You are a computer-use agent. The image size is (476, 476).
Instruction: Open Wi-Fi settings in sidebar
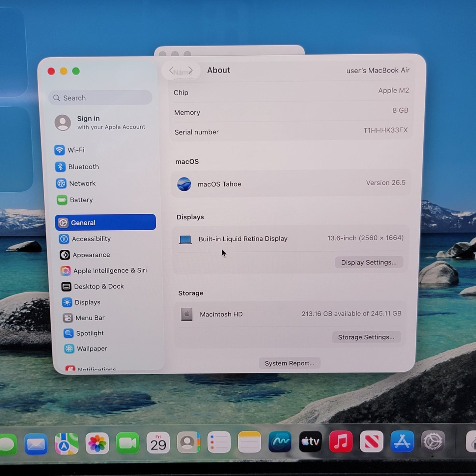[70, 150]
